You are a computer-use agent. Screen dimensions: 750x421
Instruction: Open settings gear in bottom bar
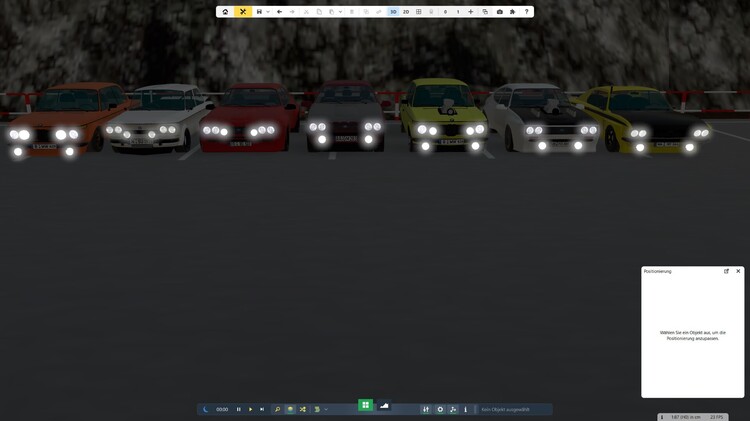(x=440, y=410)
